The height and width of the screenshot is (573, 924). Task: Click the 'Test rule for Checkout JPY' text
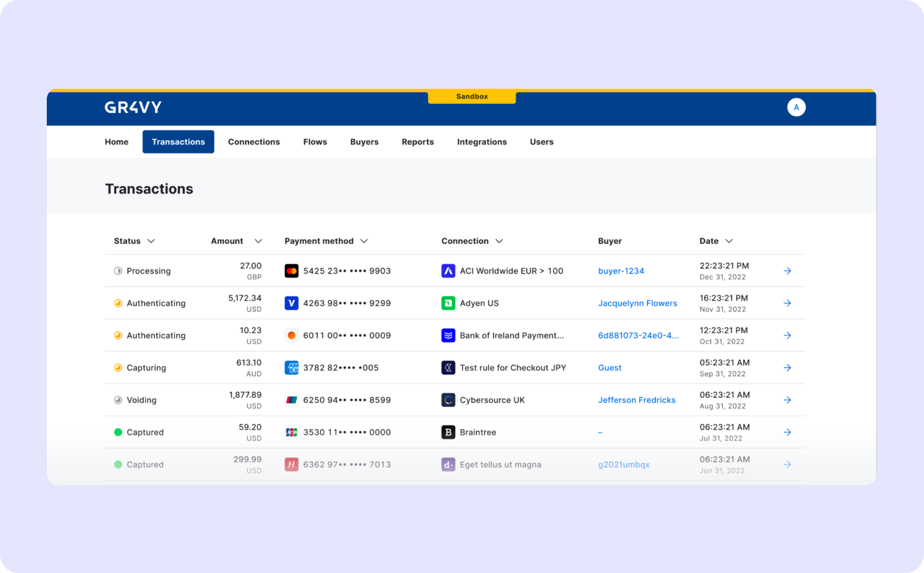[513, 368]
